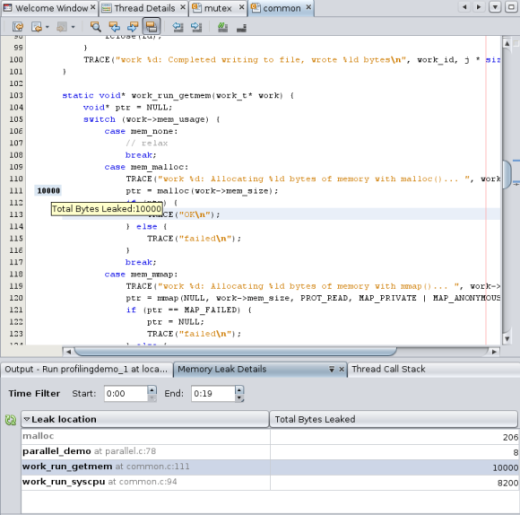This screenshot has height=515, width=520.
Task: Click the editor vertical scrollbar thumb
Action: (507, 175)
